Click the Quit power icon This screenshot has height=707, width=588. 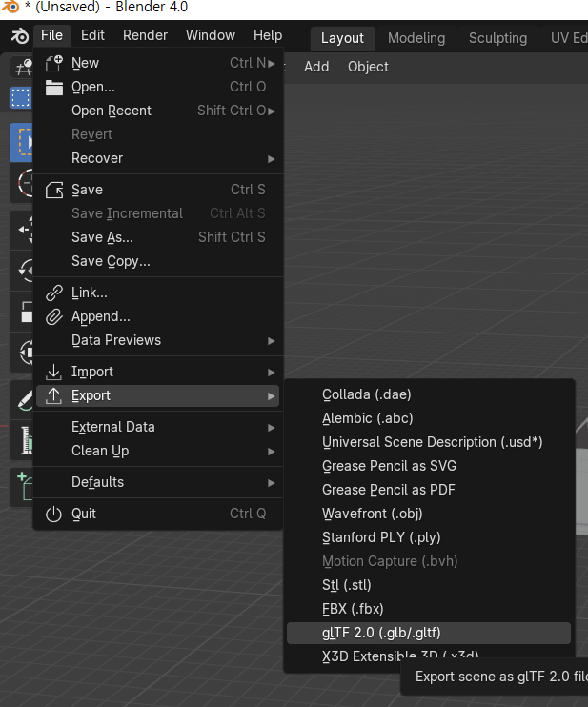pyautogui.click(x=53, y=514)
